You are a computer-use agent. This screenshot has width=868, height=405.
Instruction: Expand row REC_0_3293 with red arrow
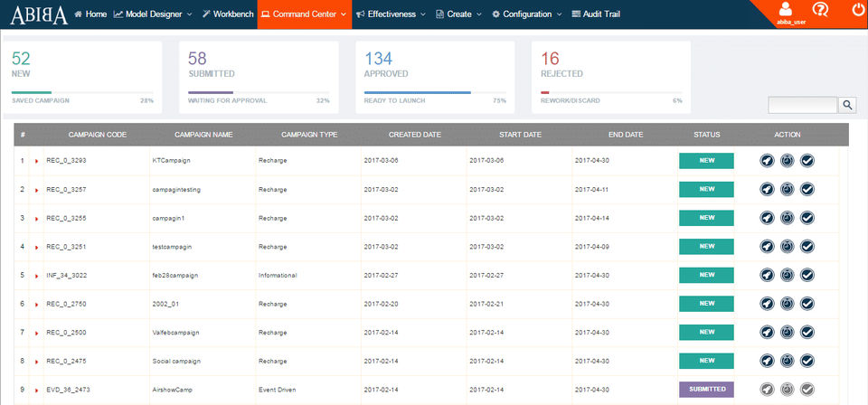[x=36, y=161]
